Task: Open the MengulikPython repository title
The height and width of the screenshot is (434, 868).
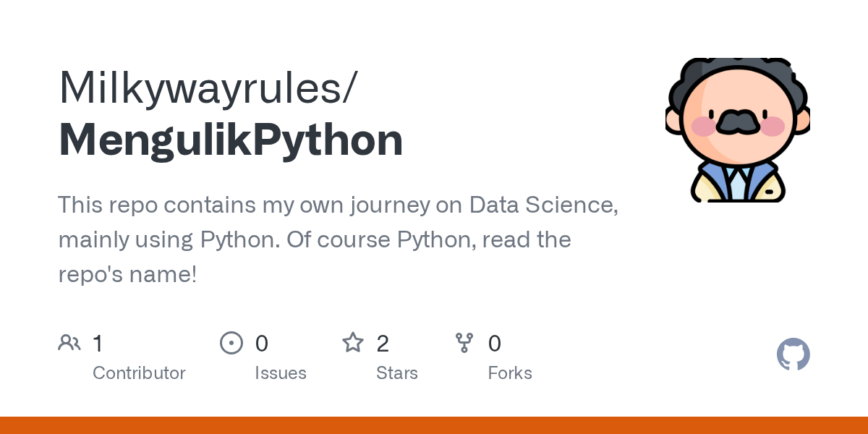Action: click(x=231, y=140)
